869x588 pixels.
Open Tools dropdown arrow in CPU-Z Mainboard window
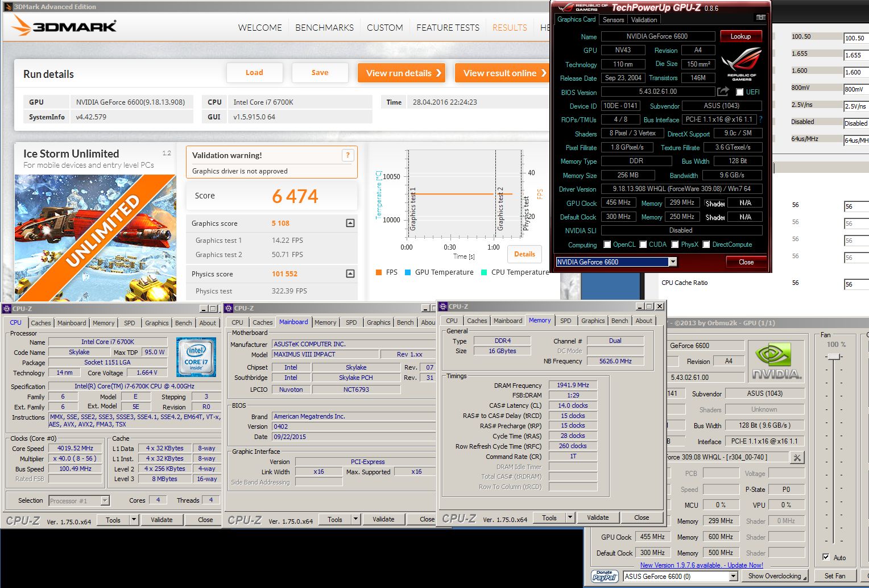click(356, 519)
